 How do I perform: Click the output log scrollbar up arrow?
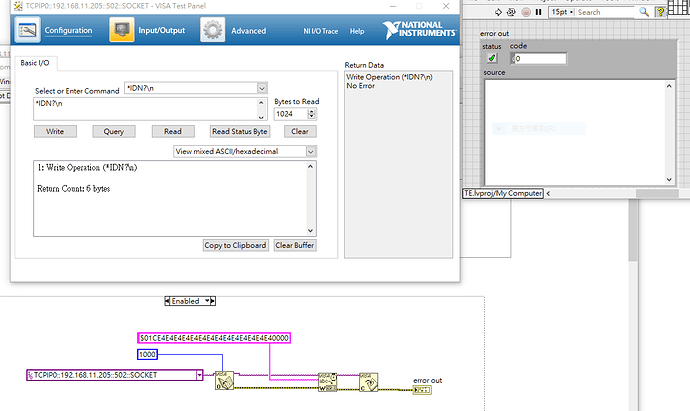(310, 166)
